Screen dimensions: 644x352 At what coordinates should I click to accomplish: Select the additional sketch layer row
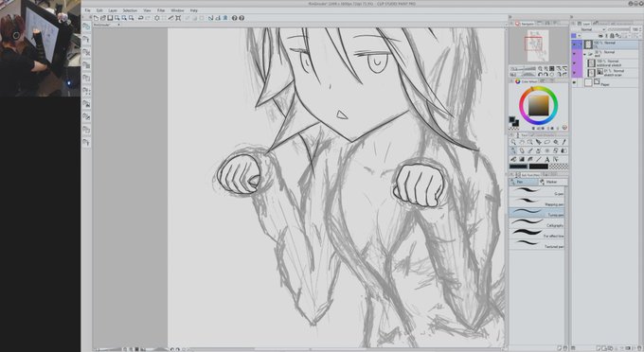[x=611, y=63]
